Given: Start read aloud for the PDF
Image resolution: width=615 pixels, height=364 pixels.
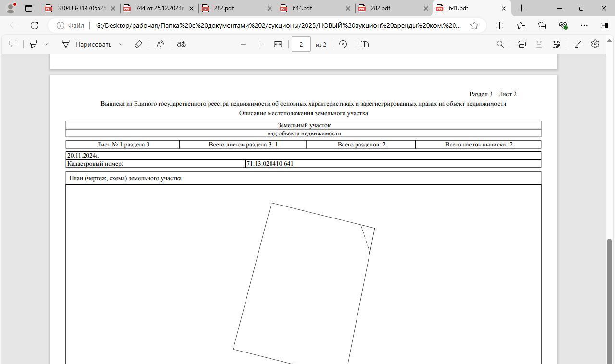Looking at the screenshot, I should click(160, 44).
